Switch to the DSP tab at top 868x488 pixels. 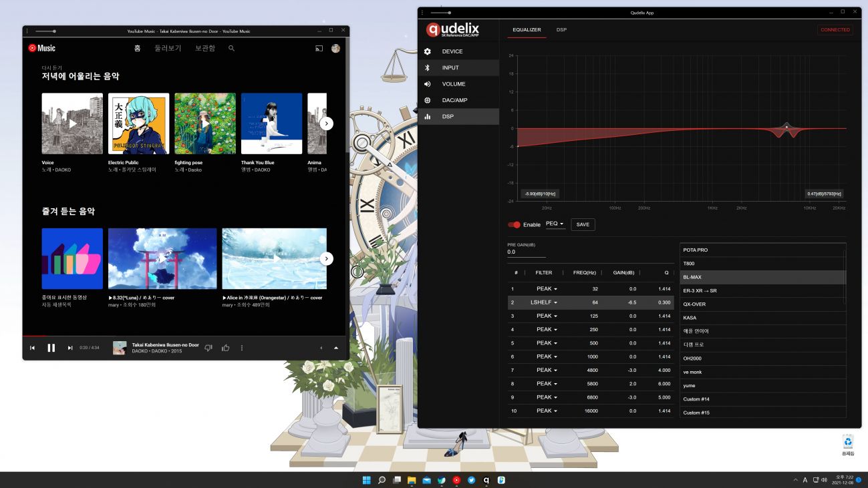point(561,29)
